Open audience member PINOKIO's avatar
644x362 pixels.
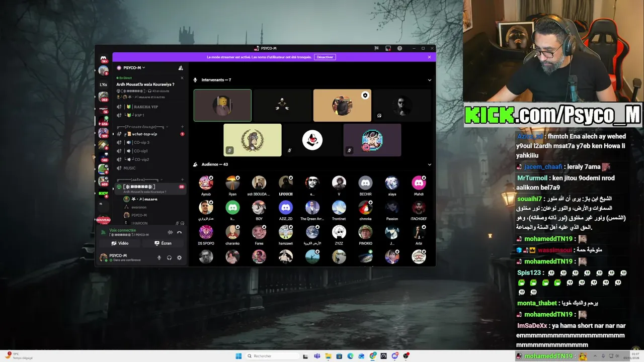point(365,232)
